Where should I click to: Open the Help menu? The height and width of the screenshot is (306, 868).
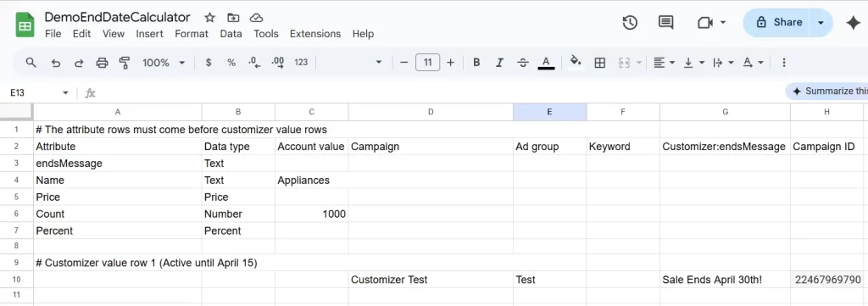[363, 34]
